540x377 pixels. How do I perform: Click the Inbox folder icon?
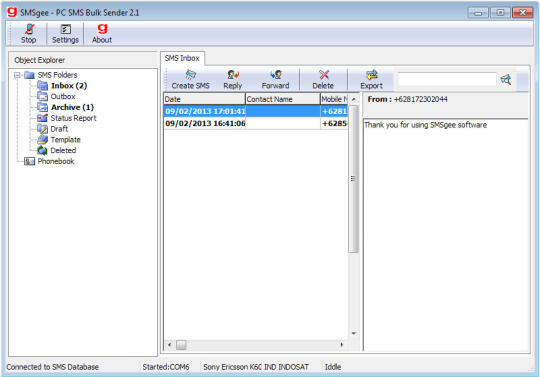(x=42, y=85)
